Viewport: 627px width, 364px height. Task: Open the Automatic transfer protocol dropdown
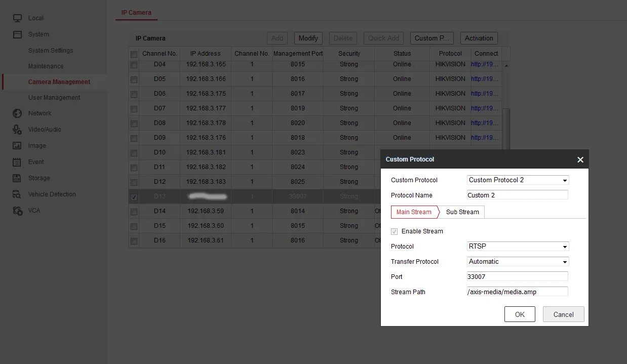[518, 261]
